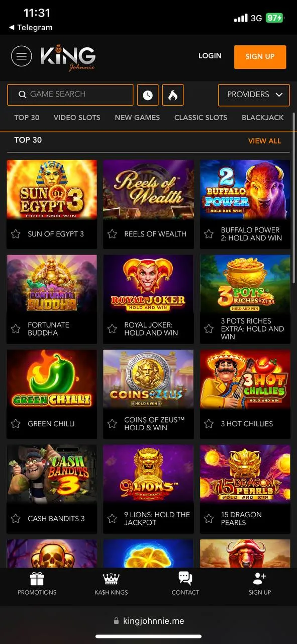Switch to Video Slots tab
The image size is (297, 644).
pyautogui.click(x=77, y=117)
